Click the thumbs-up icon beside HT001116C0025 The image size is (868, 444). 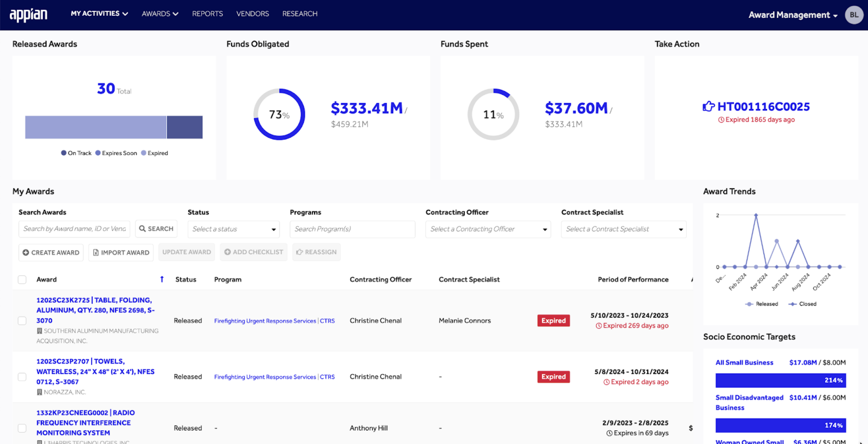click(x=708, y=106)
